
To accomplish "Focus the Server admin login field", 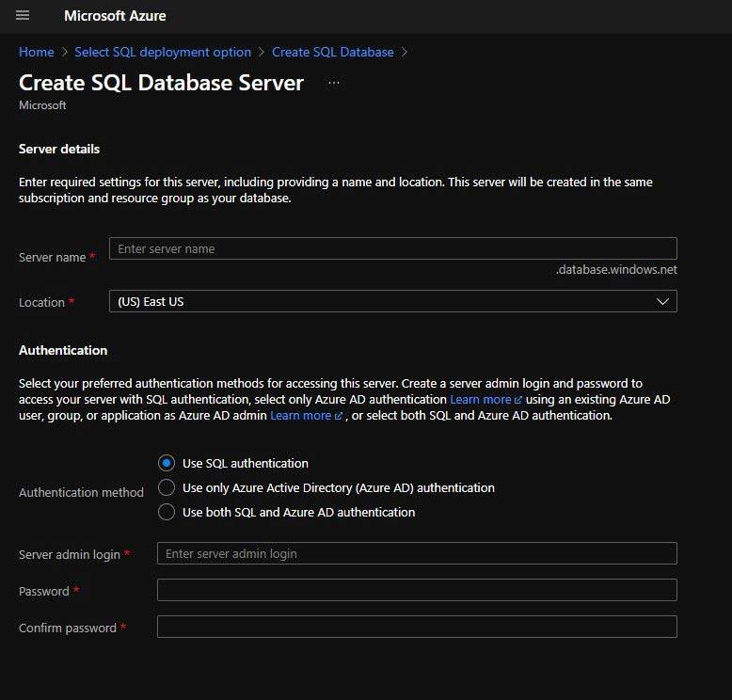I will 417,553.
